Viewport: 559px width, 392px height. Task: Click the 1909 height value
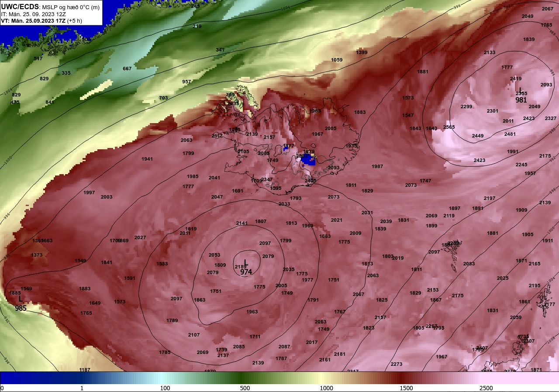point(521,210)
